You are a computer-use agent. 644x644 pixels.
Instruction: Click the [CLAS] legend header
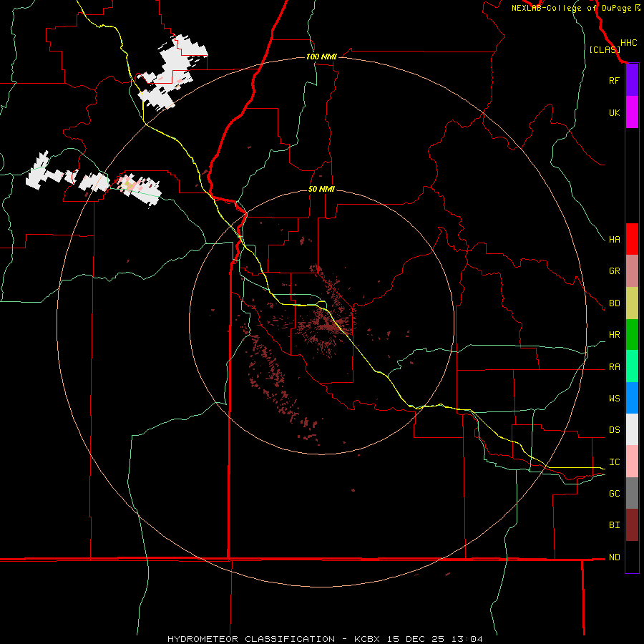point(605,49)
